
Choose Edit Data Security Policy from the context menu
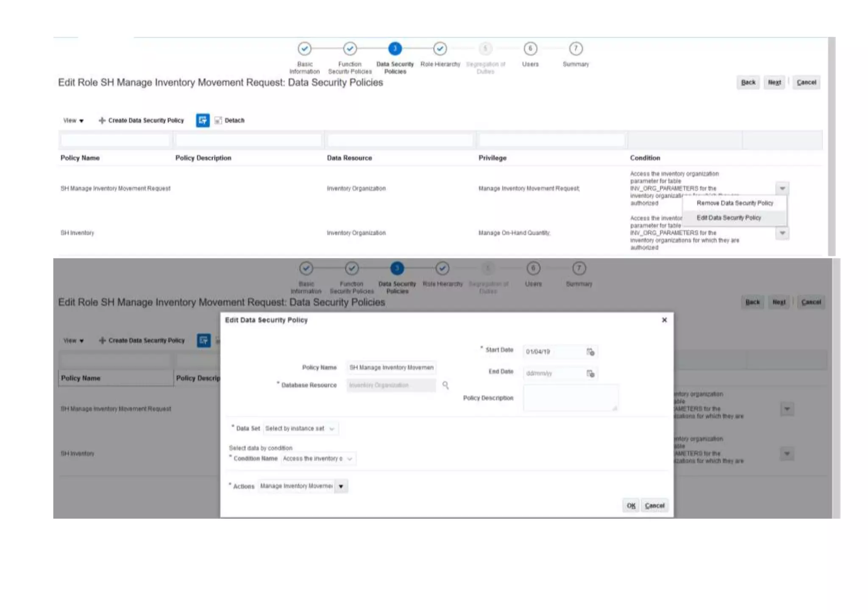729,218
